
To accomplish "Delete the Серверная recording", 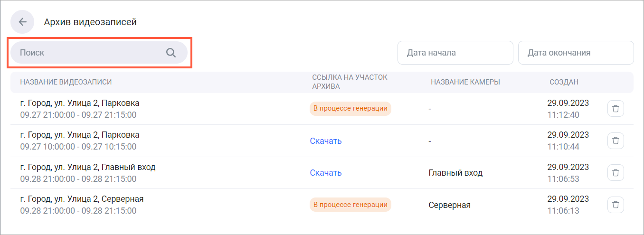I will pos(616,205).
